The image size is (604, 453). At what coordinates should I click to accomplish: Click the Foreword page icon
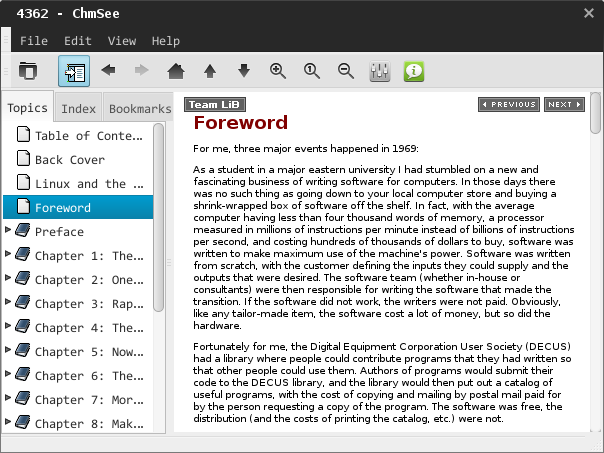(x=23, y=206)
